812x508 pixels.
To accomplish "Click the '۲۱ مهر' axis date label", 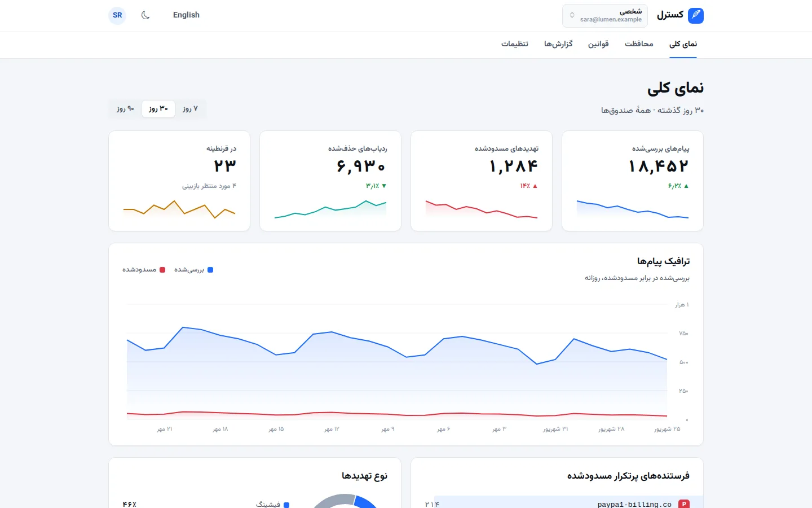I will (x=165, y=429).
